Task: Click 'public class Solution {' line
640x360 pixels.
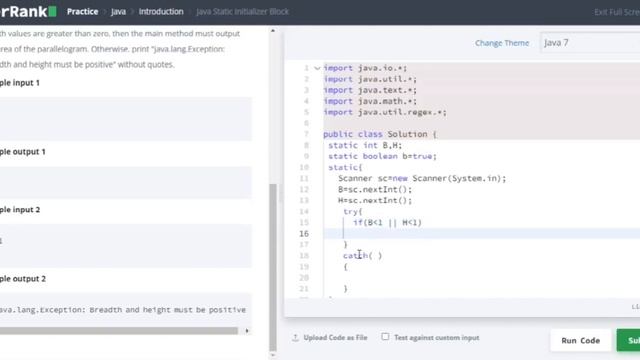Action: pyautogui.click(x=380, y=134)
